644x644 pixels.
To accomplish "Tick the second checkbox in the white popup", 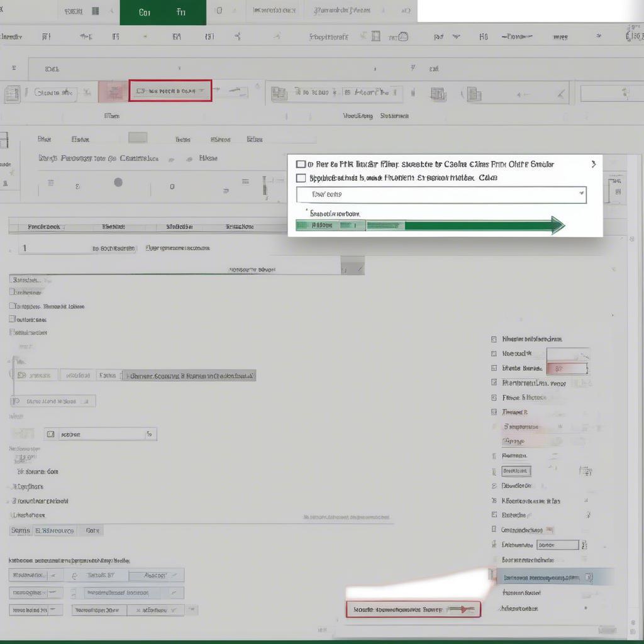I will [301, 178].
